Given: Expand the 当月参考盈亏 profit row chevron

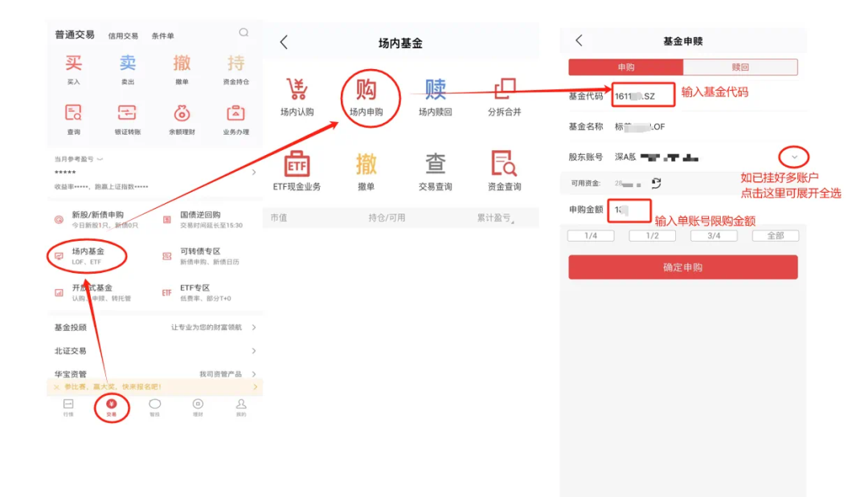Looking at the screenshot, I should click(x=254, y=173).
